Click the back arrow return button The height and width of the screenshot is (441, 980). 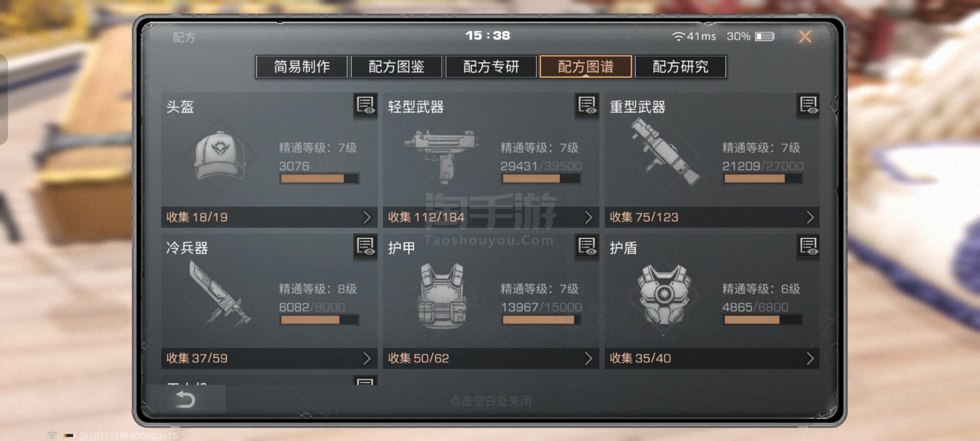pos(185,399)
